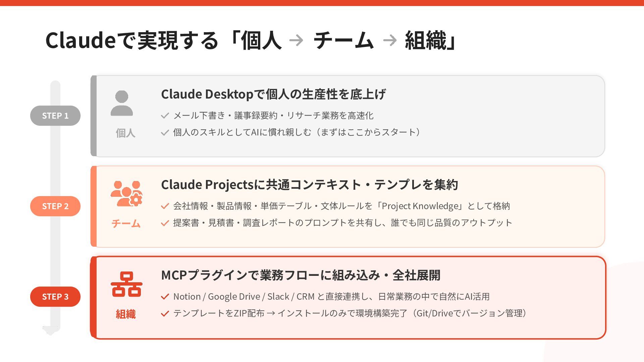Click the red accent bar across the top
Viewport: 644px width, 362px height.
pyautogui.click(x=322, y=3)
